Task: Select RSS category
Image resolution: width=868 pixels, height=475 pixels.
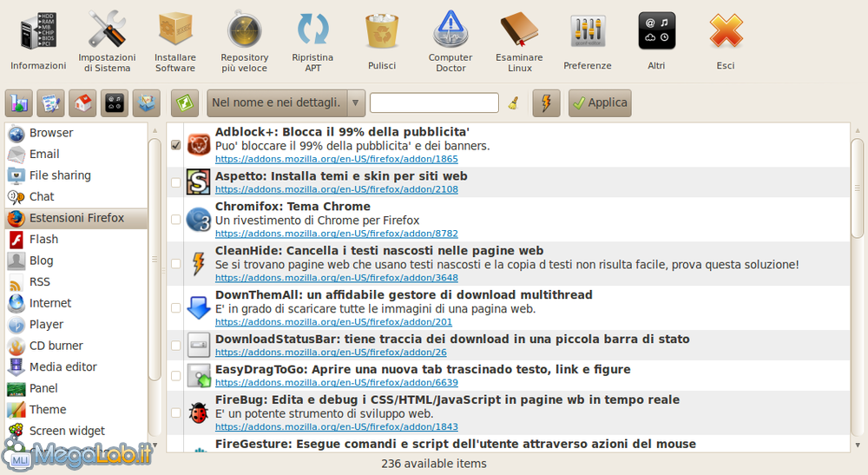Action: coord(76,282)
